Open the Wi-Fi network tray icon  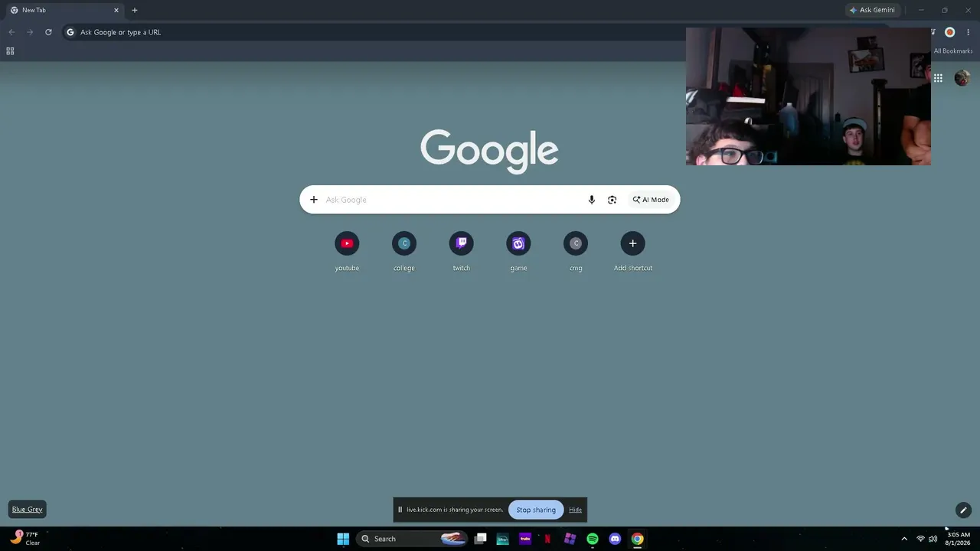(x=920, y=539)
